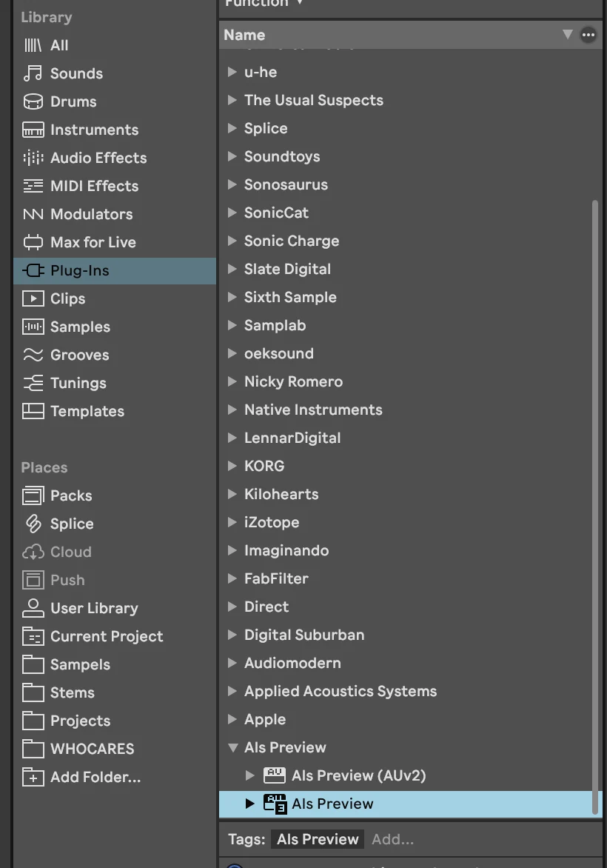Screen dimensions: 607x868
Task: Select the AUv2 plugin icon
Action: [275, 775]
